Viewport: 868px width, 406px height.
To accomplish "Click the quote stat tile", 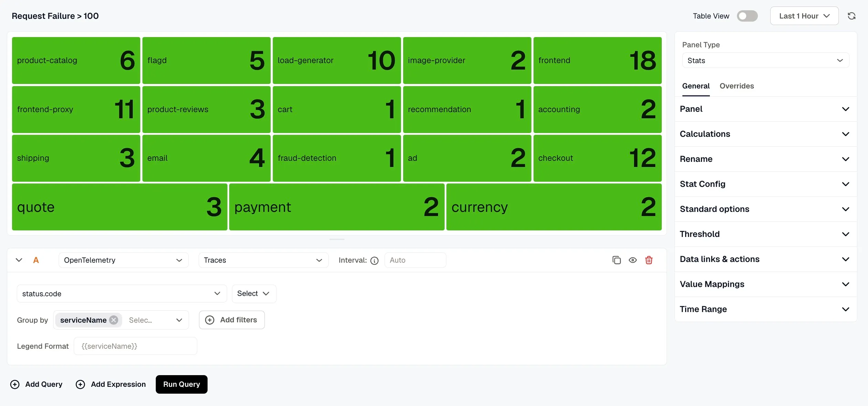I will (x=119, y=207).
